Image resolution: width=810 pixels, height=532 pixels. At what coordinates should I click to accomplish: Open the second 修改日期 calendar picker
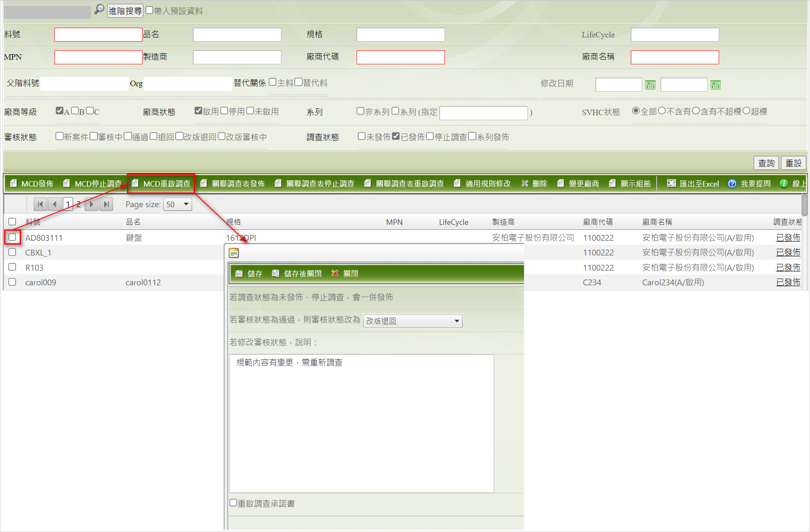point(715,85)
